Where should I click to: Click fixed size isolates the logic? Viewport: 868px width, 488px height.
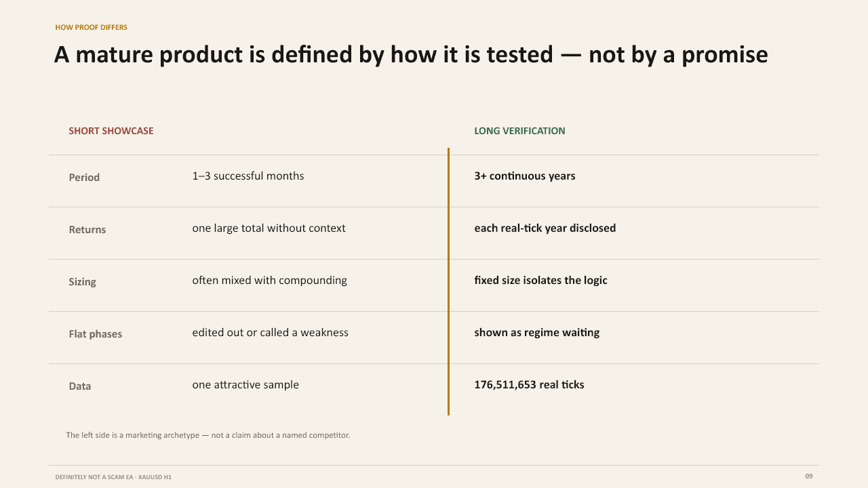(540, 281)
